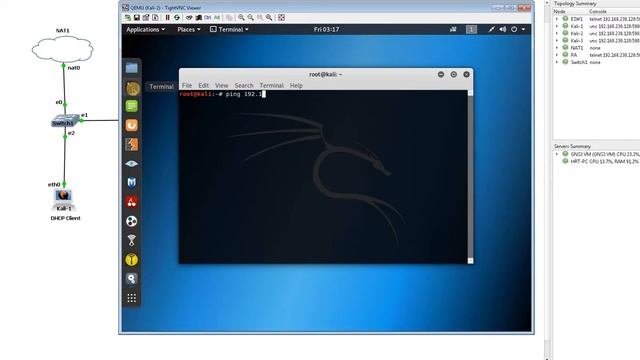Click the Zoom in magnifier icon

[241, 18]
